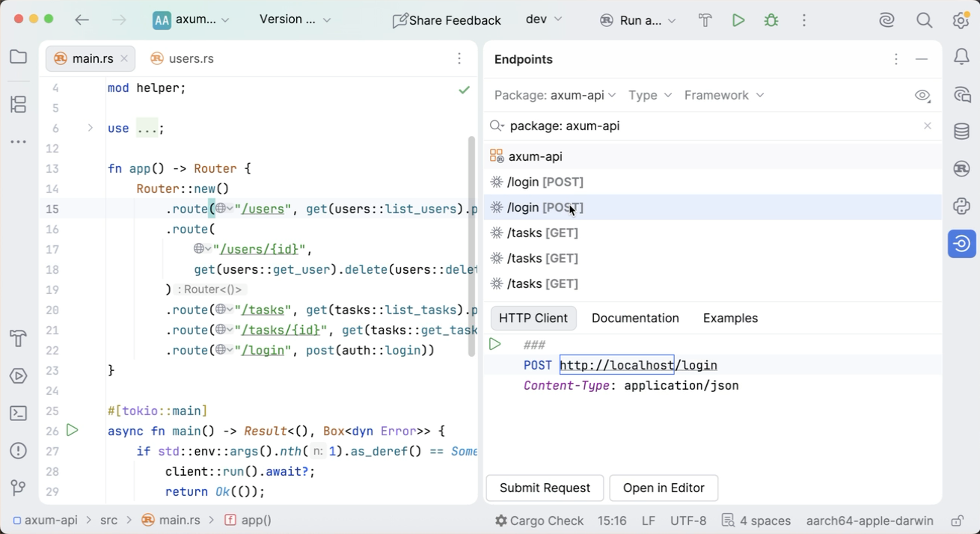Open the top toolbar more actions menu
The image size is (980, 534).
(x=804, y=20)
